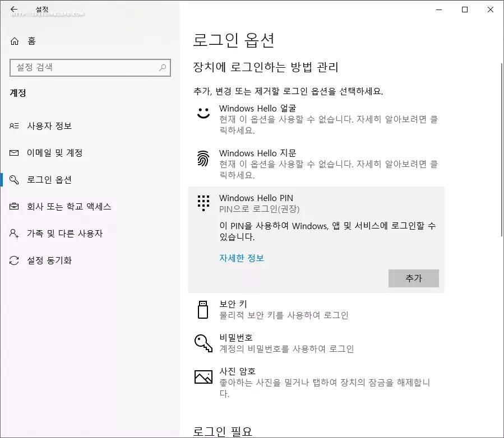Select 로그인 옵션 in sidebar

pos(90,179)
